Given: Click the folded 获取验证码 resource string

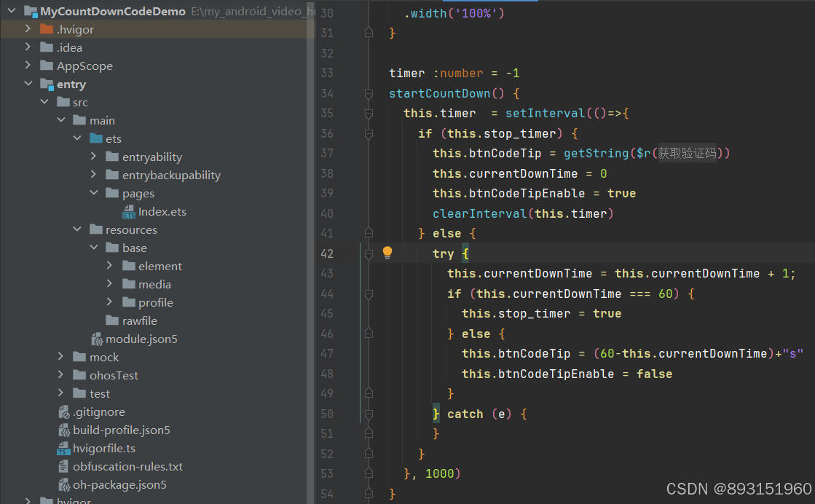Looking at the screenshot, I should [x=687, y=153].
